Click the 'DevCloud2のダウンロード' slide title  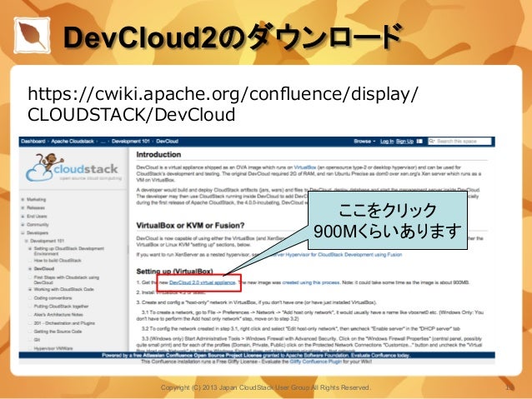point(233,37)
